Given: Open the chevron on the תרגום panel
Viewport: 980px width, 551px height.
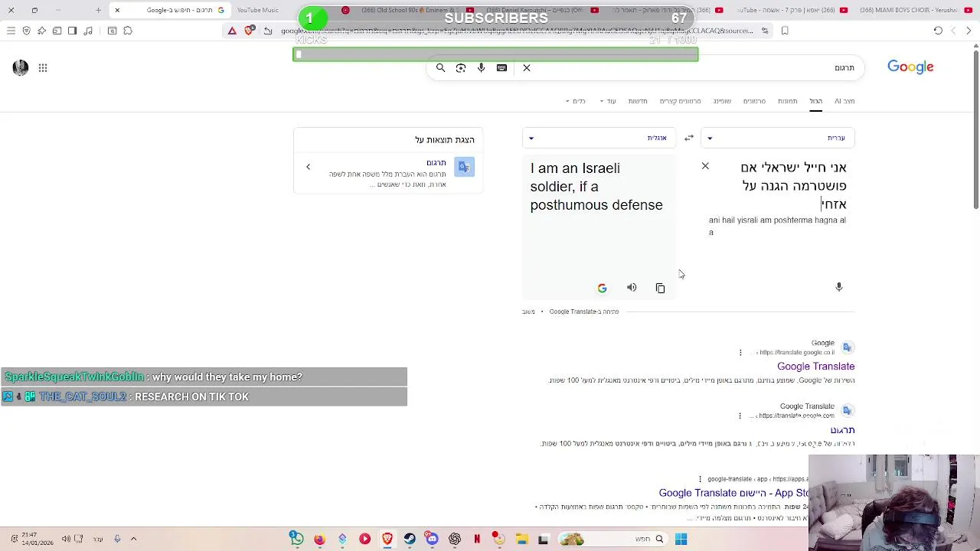Looking at the screenshot, I should [308, 167].
